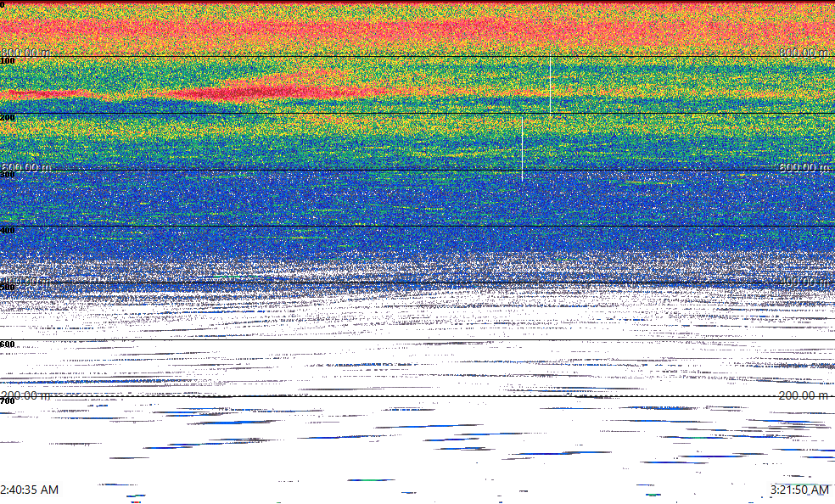The height and width of the screenshot is (504, 835).
Task: Select the 700 depth scale label
Action: [8, 400]
